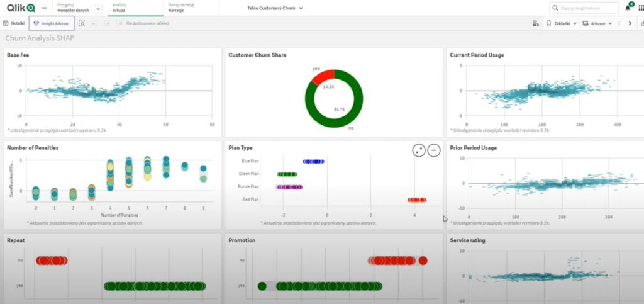Toggle the Notatki notes panel
Image resolution: width=644 pixels, height=304 pixels.
pos(14,23)
